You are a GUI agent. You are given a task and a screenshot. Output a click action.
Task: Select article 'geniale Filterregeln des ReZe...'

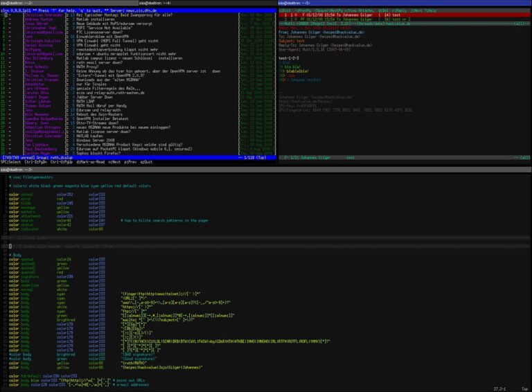(108, 89)
